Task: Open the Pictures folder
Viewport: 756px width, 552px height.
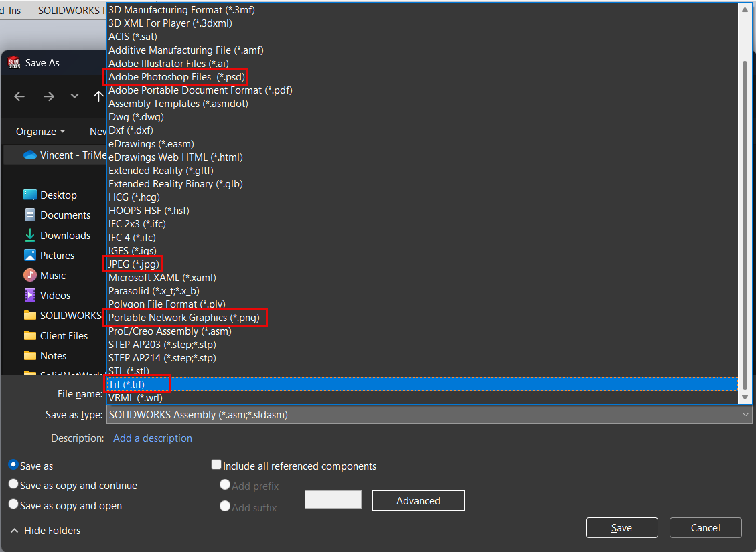Action: point(57,256)
